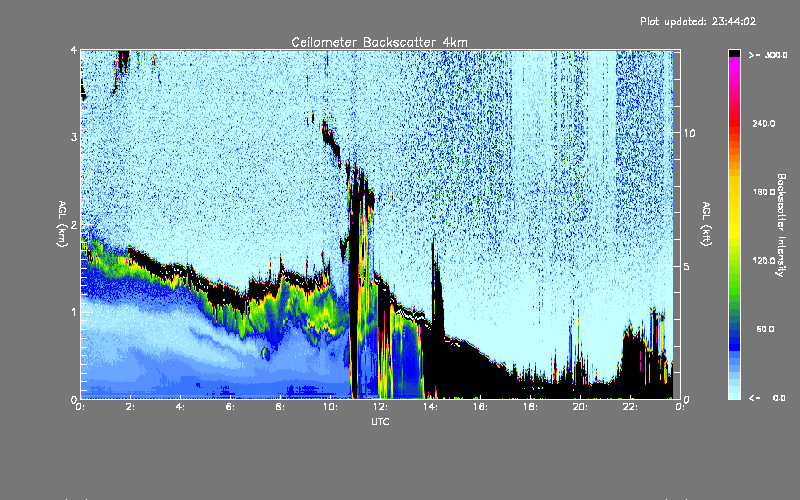Click the '22:' tick on UTC axis
800x500 pixels.
pyautogui.click(x=630, y=407)
